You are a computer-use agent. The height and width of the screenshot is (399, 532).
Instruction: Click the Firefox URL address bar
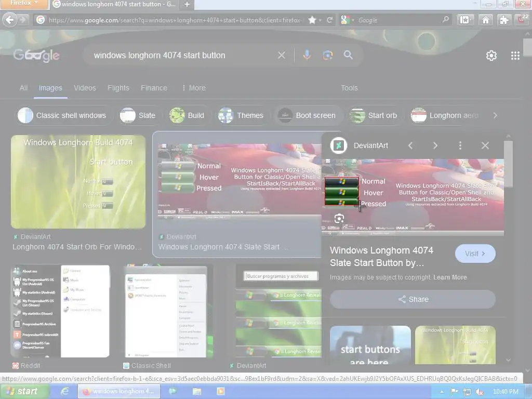pos(175,20)
